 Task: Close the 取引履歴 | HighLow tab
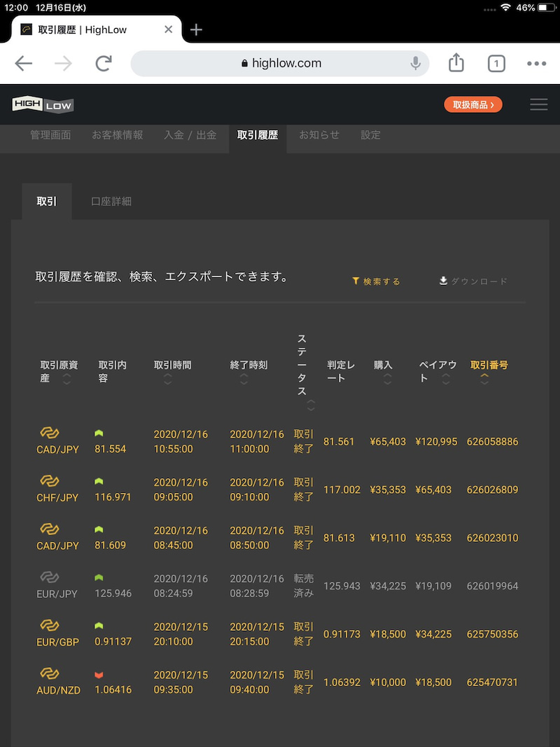pos(168,29)
